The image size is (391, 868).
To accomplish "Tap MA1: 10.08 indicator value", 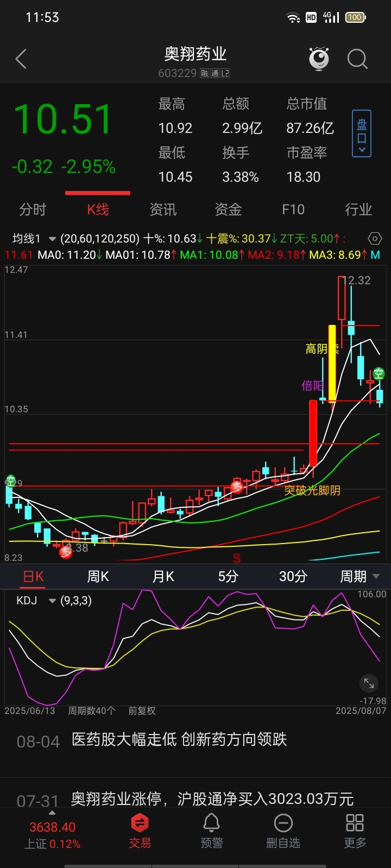I will (x=212, y=254).
